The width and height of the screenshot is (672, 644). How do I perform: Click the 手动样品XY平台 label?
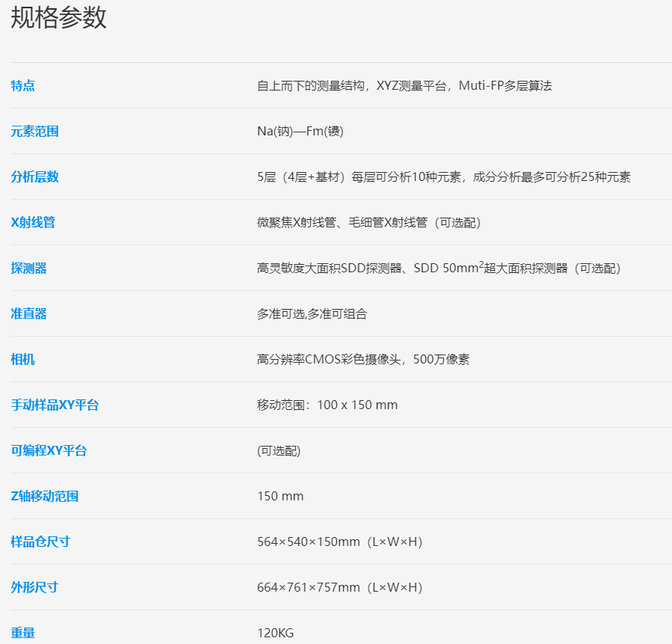pos(55,405)
